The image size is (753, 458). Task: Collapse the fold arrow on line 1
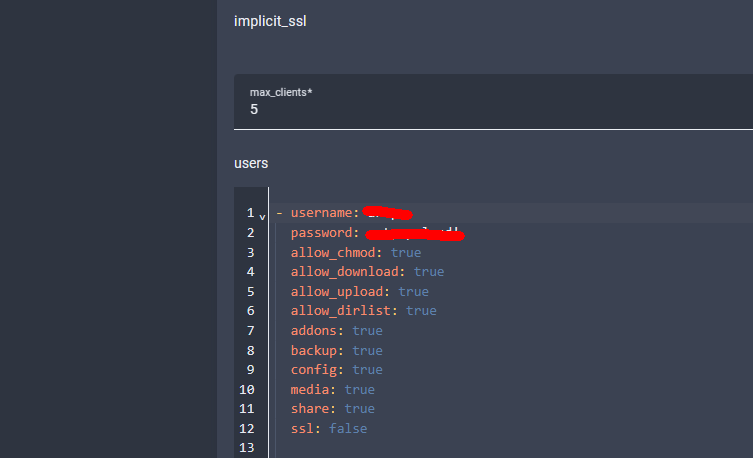pos(262,216)
